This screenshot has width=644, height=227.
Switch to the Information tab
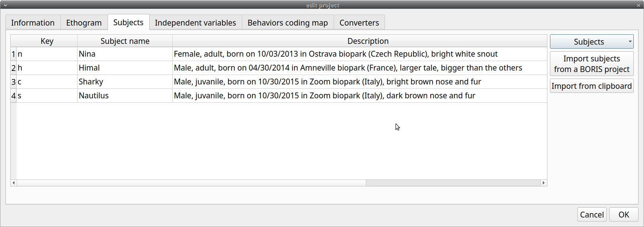pos(33,23)
